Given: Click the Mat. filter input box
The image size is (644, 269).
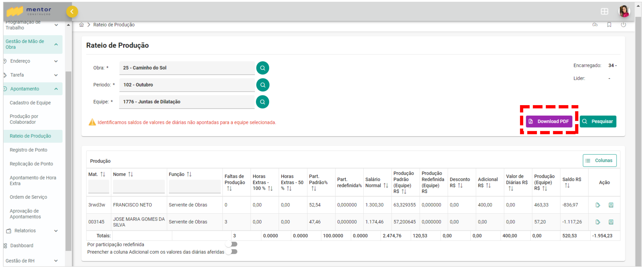Looking at the screenshot, I should coord(99,187).
